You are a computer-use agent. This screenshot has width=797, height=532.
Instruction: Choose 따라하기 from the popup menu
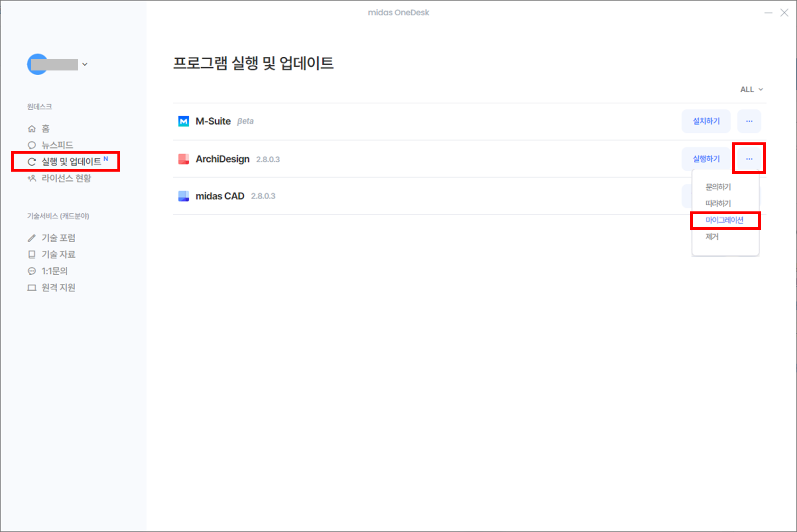coord(718,203)
